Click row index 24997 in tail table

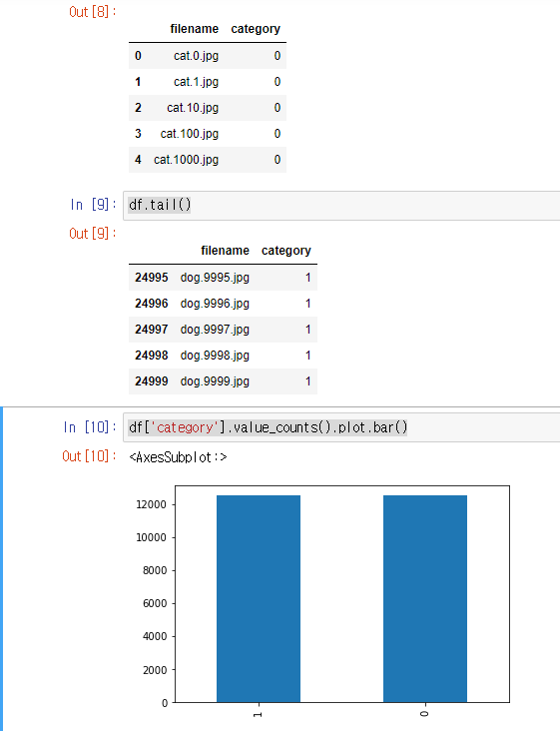pos(152,330)
